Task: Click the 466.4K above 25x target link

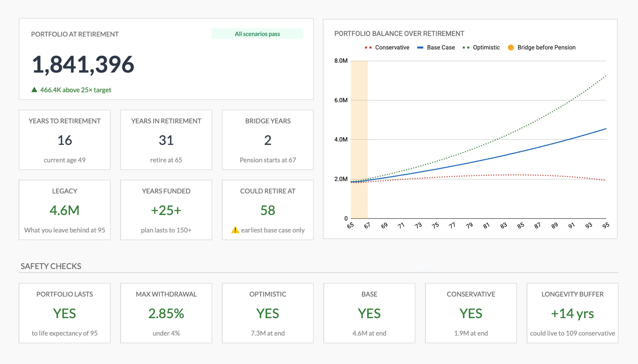Action: click(x=75, y=90)
